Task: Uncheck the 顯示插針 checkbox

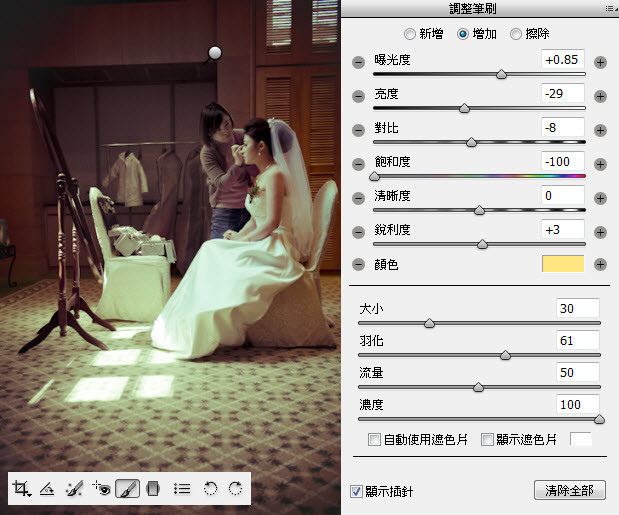Action: pos(356,491)
